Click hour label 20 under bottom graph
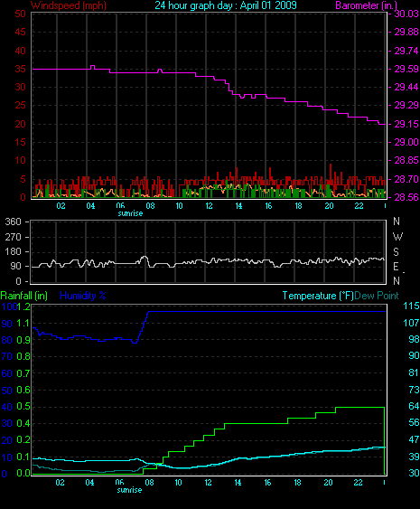 [x=328, y=483]
